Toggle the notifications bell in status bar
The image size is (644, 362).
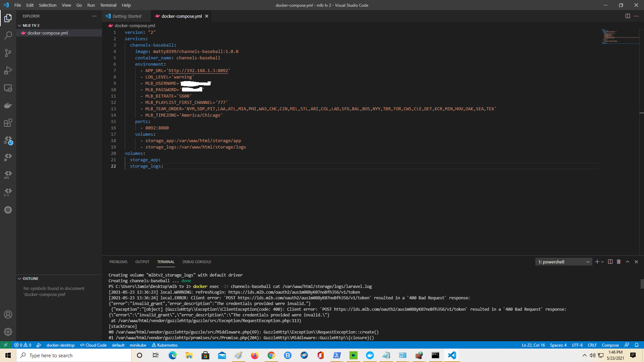click(637, 345)
